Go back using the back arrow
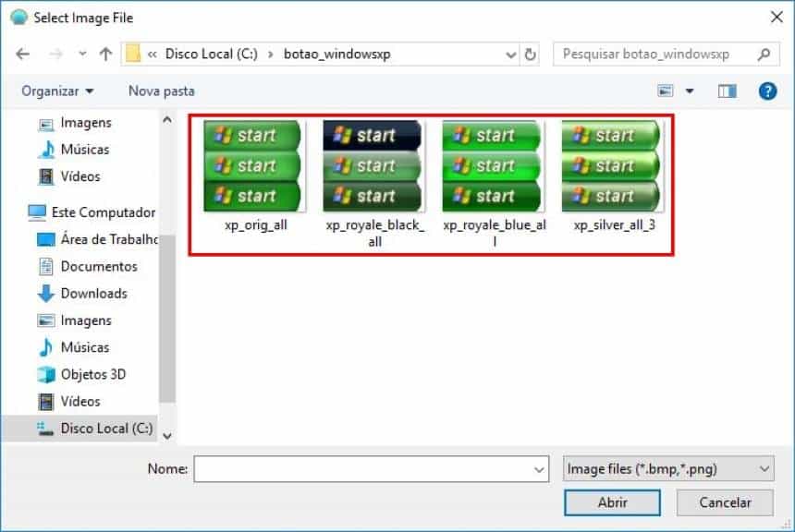 [x=23, y=54]
